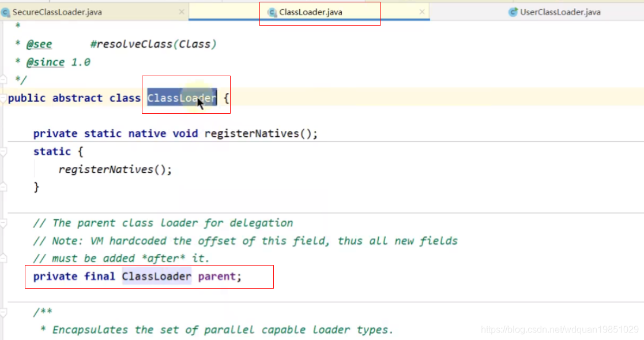Switch to SecureClassLoader.java tab

[x=57, y=12]
